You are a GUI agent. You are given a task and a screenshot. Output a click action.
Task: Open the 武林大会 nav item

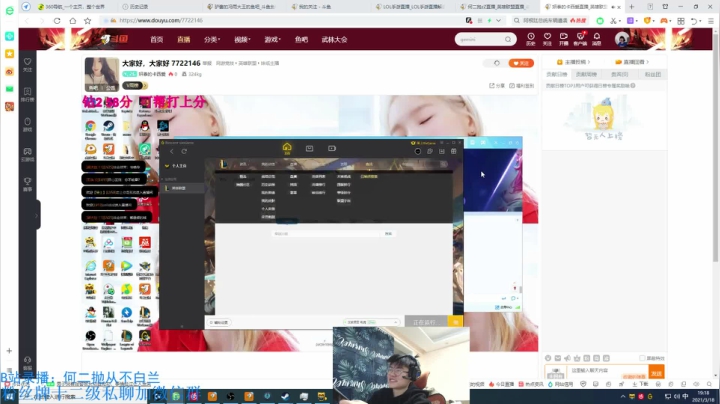334,39
